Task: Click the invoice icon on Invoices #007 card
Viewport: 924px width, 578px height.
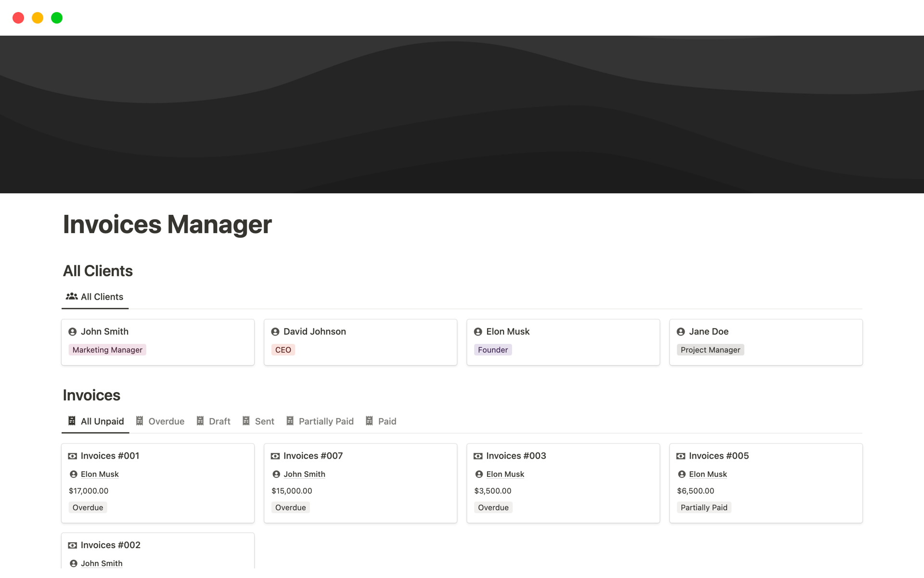Action: point(275,456)
